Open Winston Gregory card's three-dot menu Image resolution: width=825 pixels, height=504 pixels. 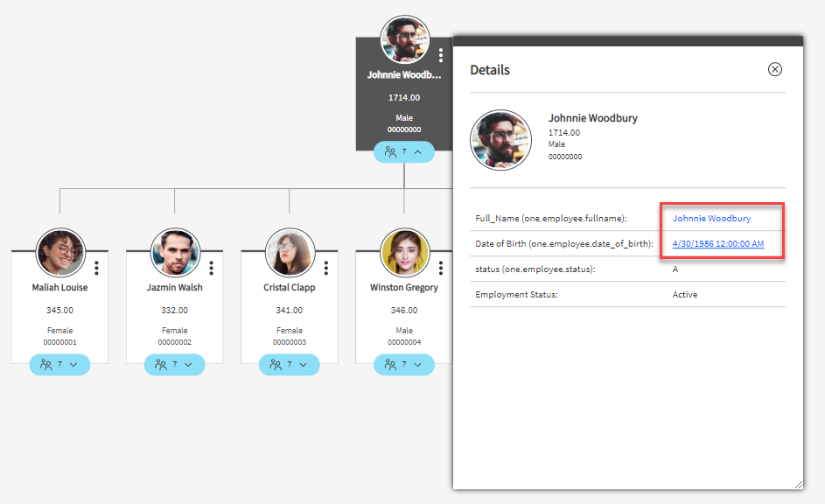coord(441,268)
